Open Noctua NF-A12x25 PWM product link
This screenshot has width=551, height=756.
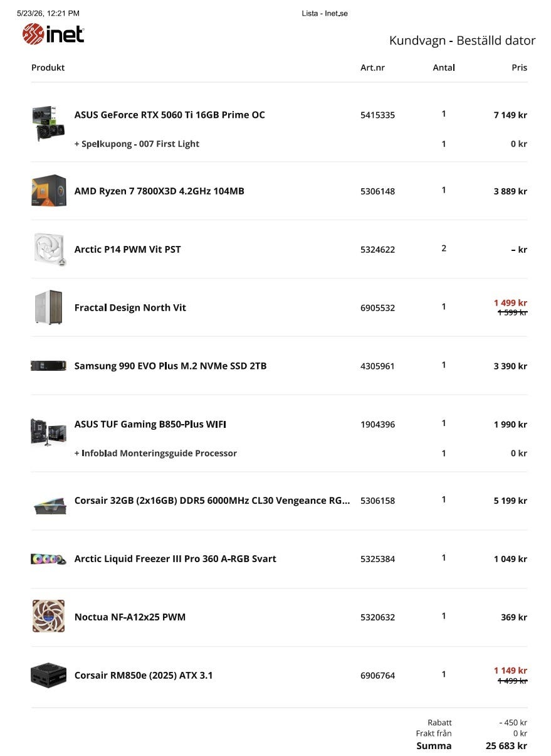coord(130,617)
